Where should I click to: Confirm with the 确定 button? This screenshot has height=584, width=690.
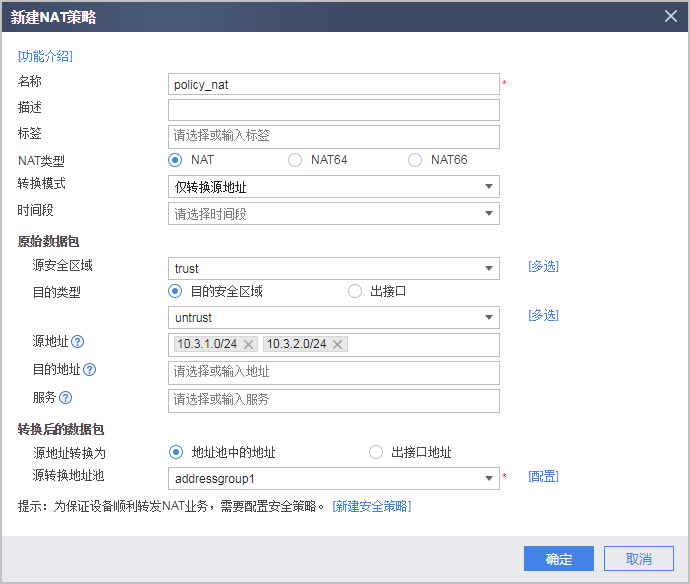[x=559, y=559]
